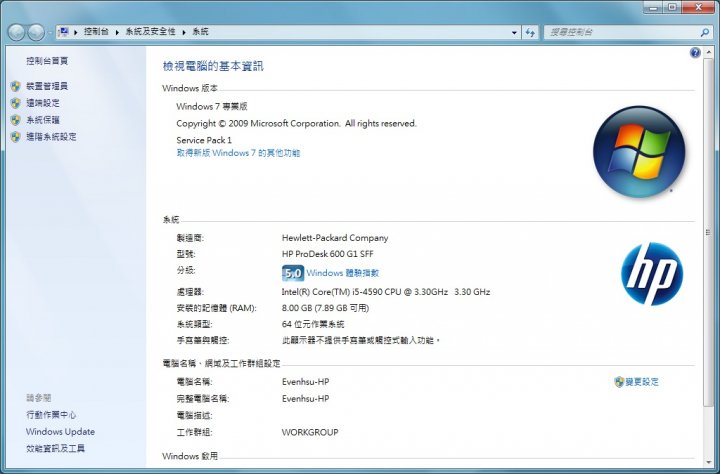Go back with the Back arrow button
Viewport: 720px width, 474px height.
point(17,32)
